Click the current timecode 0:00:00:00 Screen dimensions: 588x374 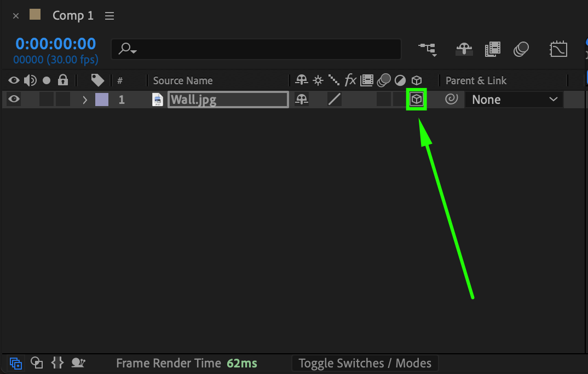(55, 44)
